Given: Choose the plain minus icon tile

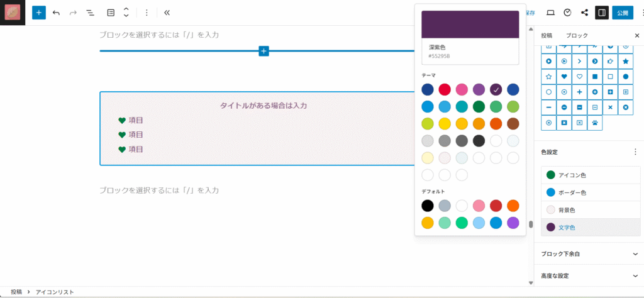Looking at the screenshot, I should (548, 107).
